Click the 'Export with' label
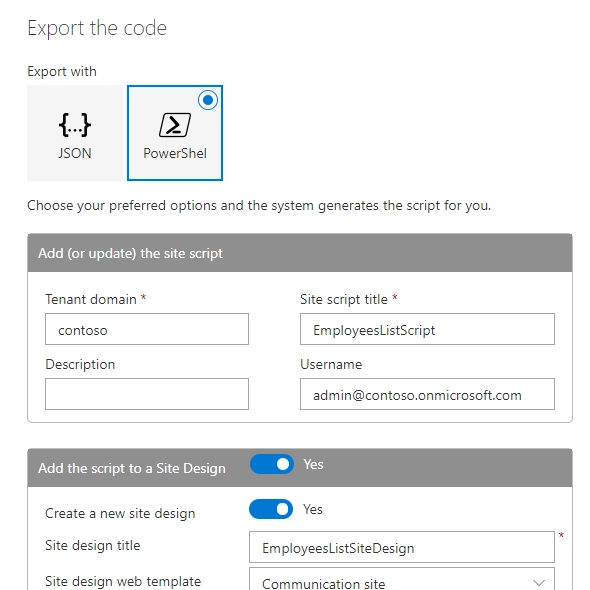Image resolution: width=590 pixels, height=590 pixels. click(62, 71)
